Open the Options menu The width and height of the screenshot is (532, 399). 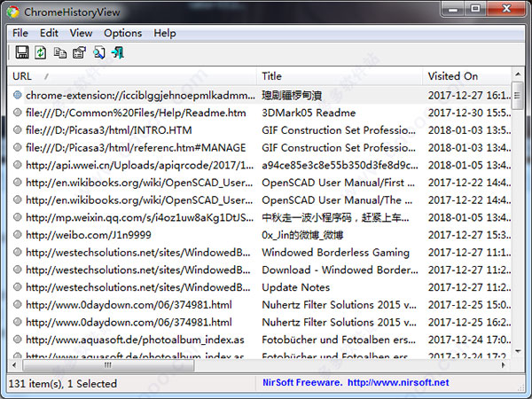click(x=123, y=34)
